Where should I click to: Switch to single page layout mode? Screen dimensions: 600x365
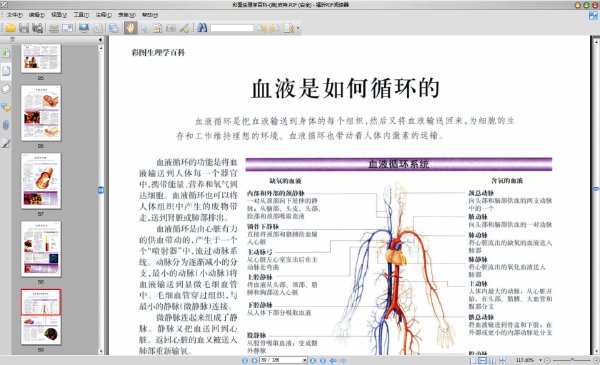pos(473,360)
